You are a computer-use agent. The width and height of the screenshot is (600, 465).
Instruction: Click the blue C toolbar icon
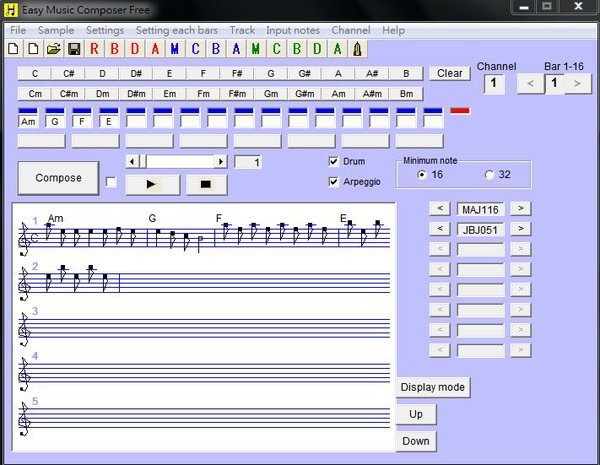click(x=195, y=49)
